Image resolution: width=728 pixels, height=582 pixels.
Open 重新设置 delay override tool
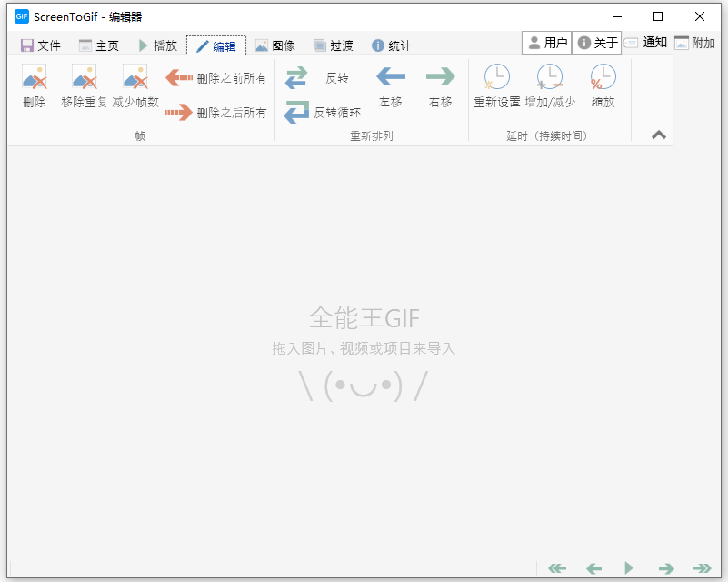tap(497, 85)
